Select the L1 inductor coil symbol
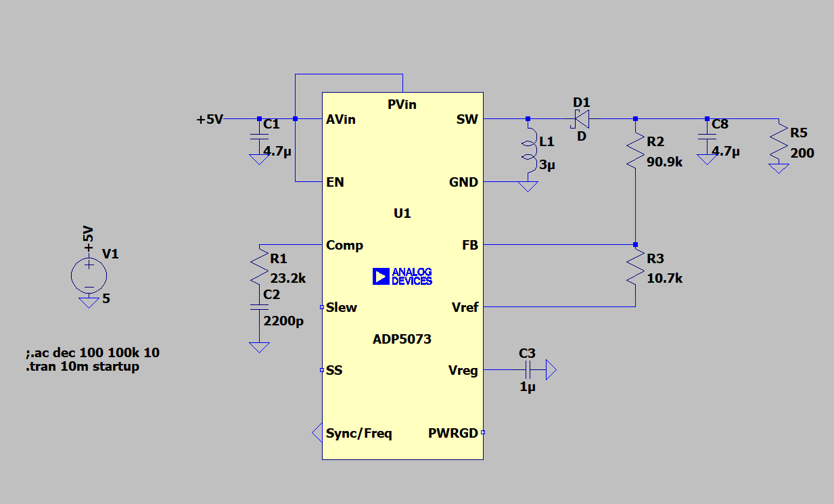 point(528,150)
